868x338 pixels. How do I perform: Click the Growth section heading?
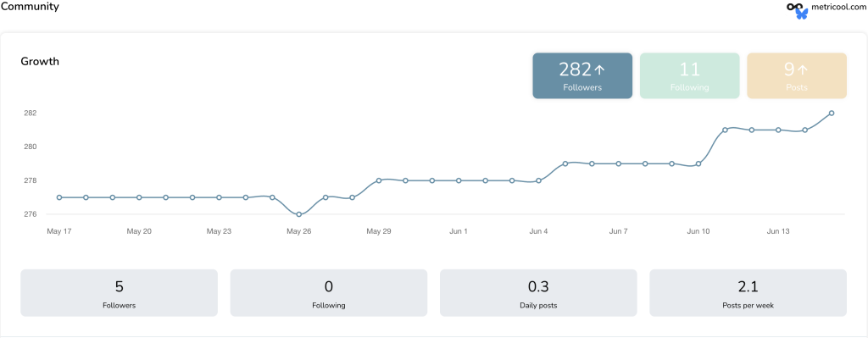(x=40, y=61)
